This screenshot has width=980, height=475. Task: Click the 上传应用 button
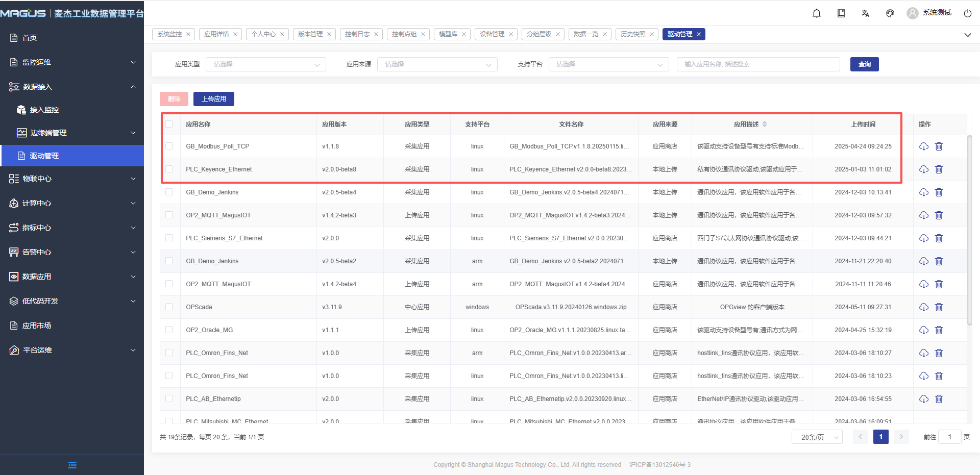214,99
